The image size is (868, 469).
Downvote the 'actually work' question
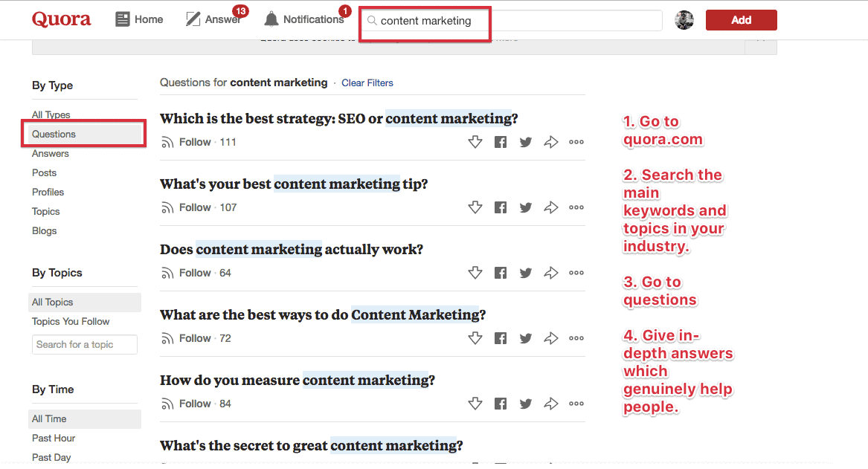click(x=475, y=273)
